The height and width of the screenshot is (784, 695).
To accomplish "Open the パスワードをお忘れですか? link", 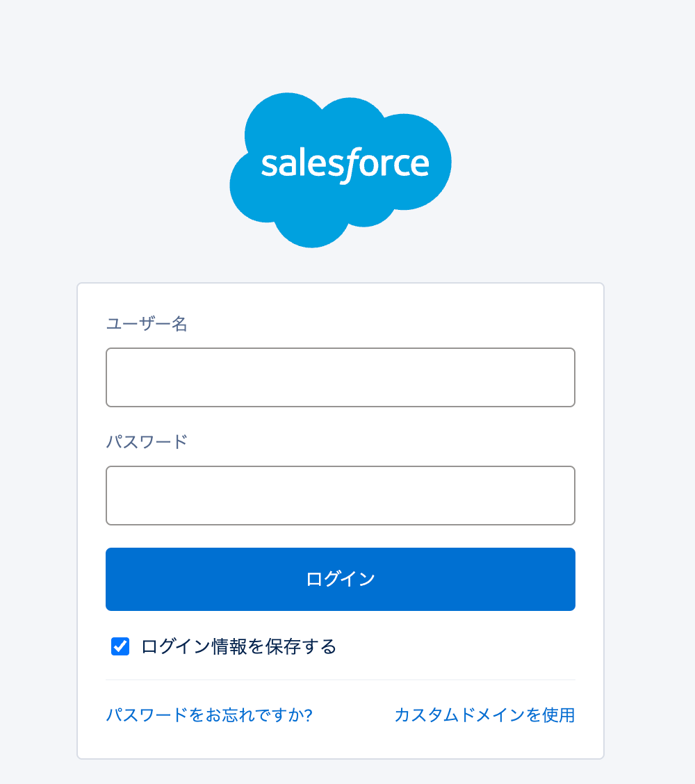I will tap(209, 715).
